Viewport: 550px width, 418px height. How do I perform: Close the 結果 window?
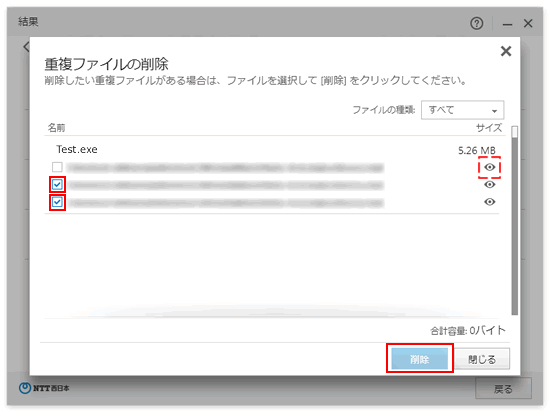[x=528, y=23]
